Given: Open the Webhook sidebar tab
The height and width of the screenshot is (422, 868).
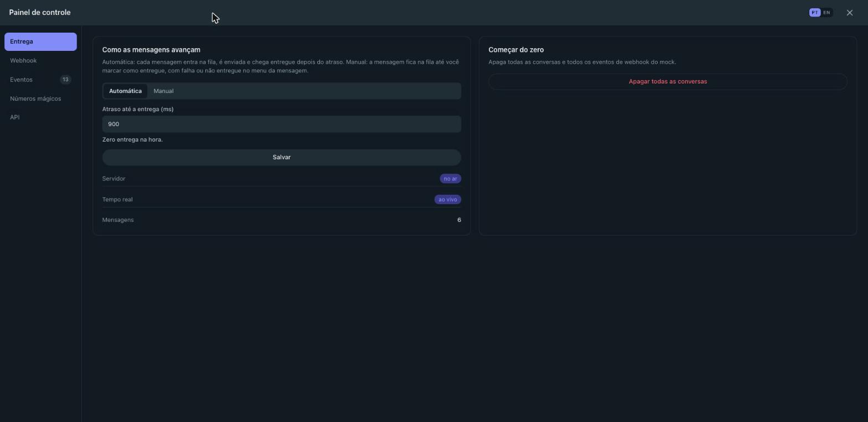Looking at the screenshot, I should (x=40, y=61).
